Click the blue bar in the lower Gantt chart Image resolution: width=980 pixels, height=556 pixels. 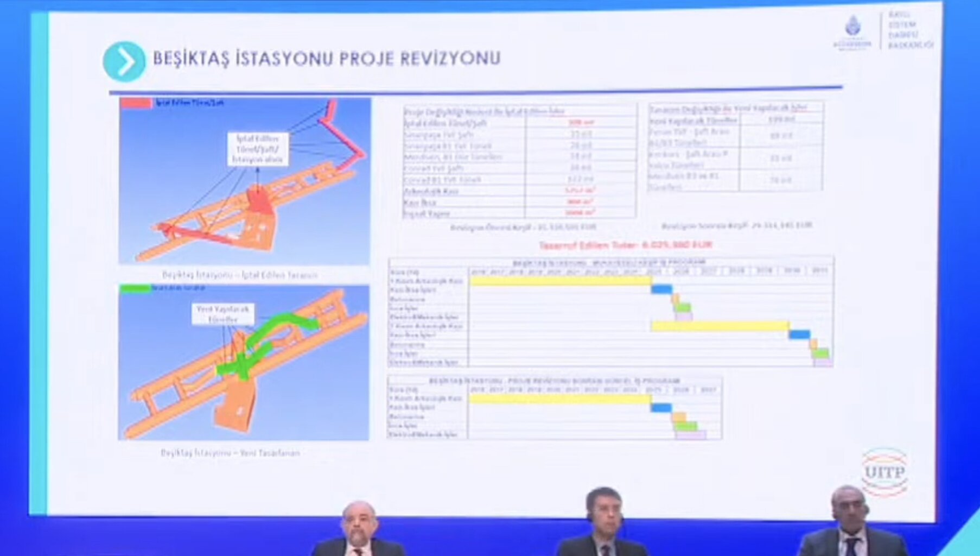click(661, 408)
